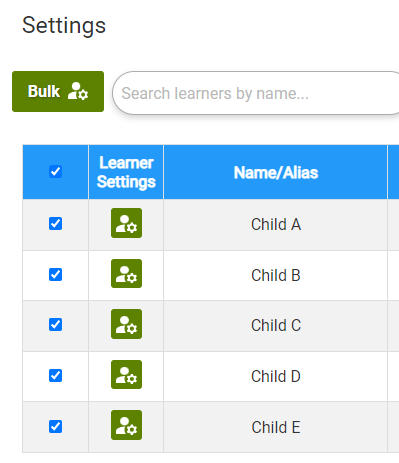The height and width of the screenshot is (463, 399).
Task: Focus the Search learners by name field
Action: point(256,93)
